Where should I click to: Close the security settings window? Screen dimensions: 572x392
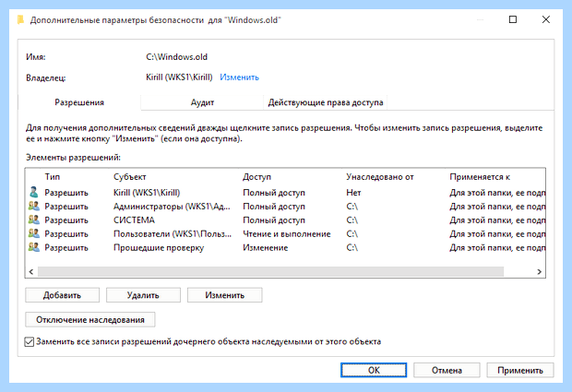546,19
